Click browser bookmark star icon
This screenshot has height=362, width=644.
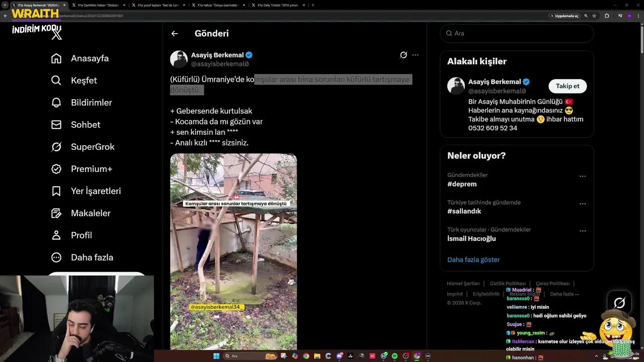[594, 16]
